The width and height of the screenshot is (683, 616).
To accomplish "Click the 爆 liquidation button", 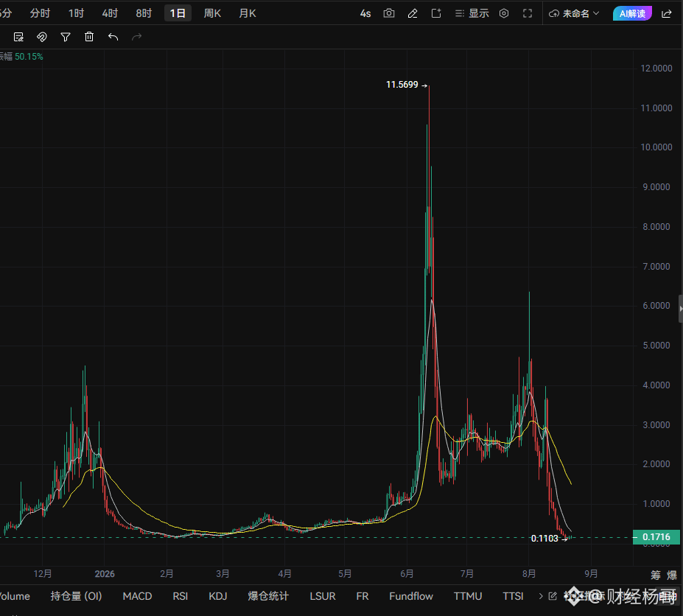I will [672, 575].
